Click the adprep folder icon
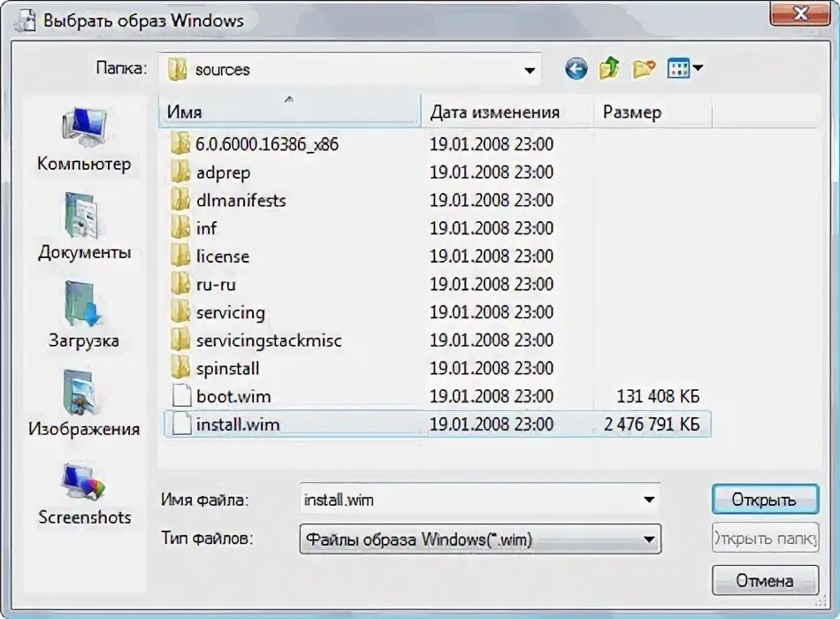This screenshot has width=840, height=619. 180,172
